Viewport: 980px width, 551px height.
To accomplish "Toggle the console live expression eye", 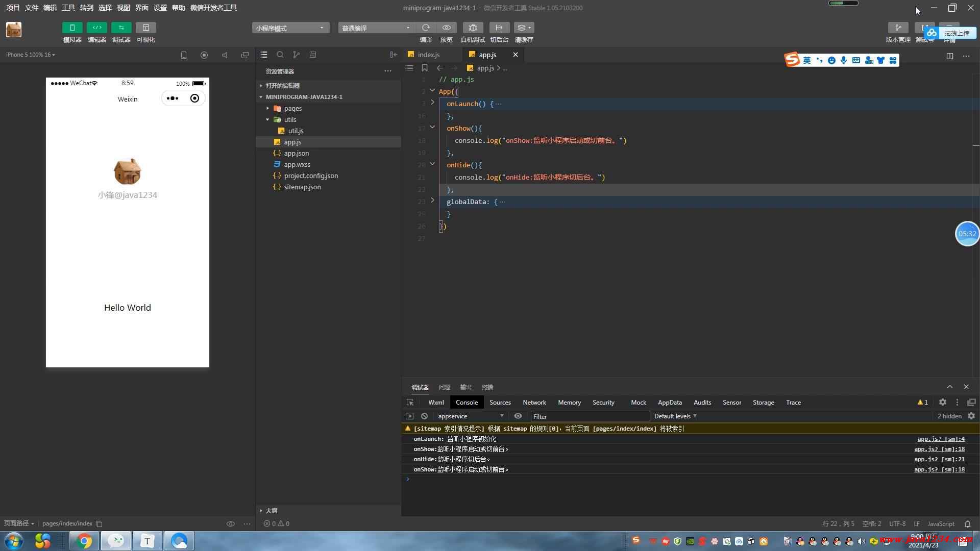I will (518, 416).
